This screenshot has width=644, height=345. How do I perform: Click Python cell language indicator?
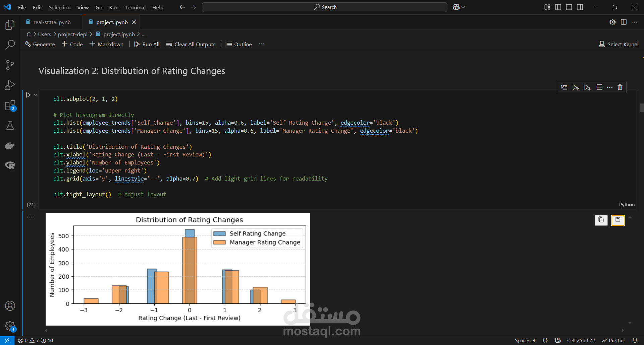(627, 205)
